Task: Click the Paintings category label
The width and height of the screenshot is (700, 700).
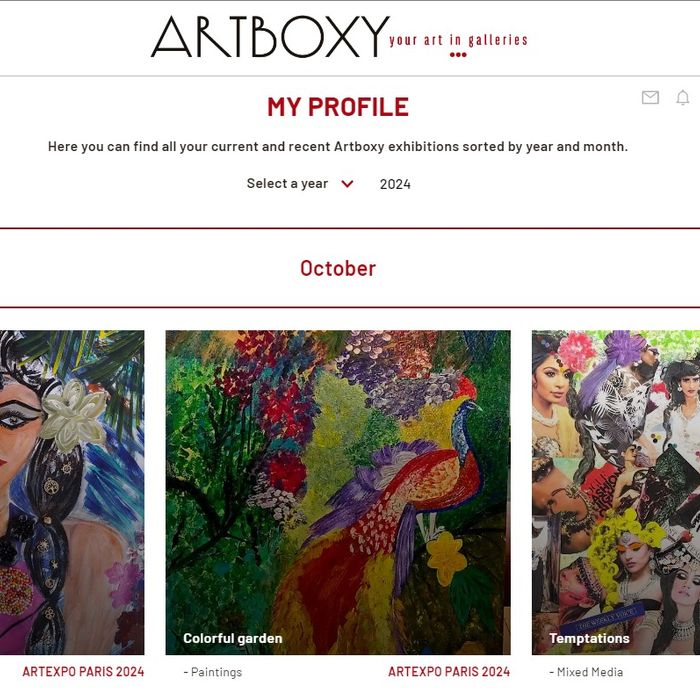Action: pos(213,672)
